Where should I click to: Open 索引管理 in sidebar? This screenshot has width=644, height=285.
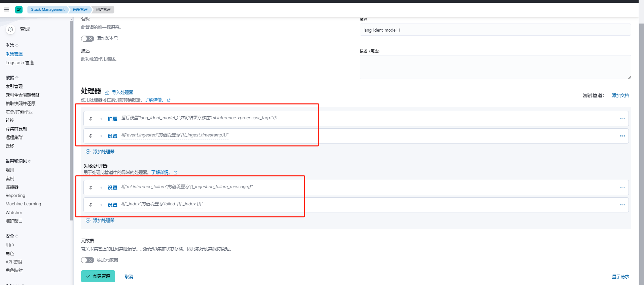14,86
